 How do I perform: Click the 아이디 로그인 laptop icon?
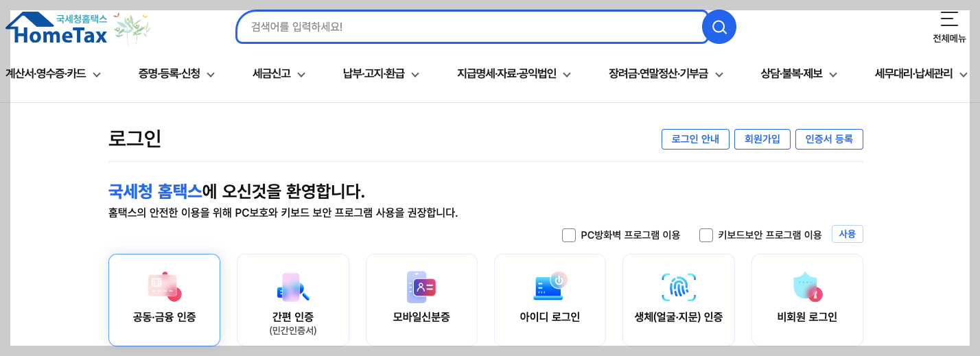tap(550, 286)
